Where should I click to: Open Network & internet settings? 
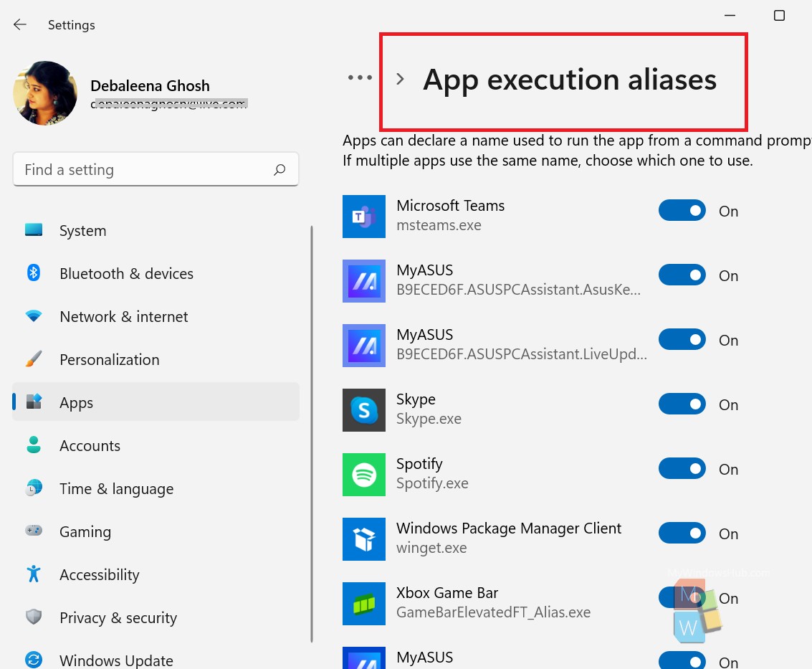(124, 316)
